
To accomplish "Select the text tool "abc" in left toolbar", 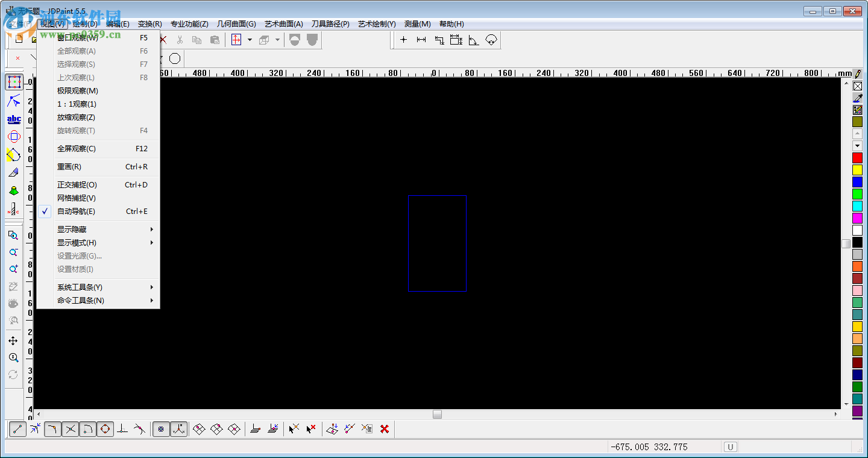I will [13, 119].
